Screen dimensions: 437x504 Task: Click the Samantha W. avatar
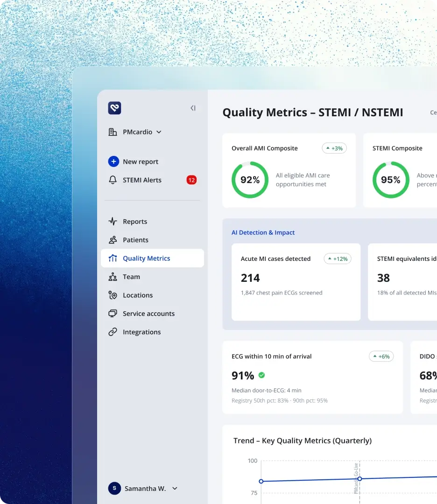[x=114, y=488]
